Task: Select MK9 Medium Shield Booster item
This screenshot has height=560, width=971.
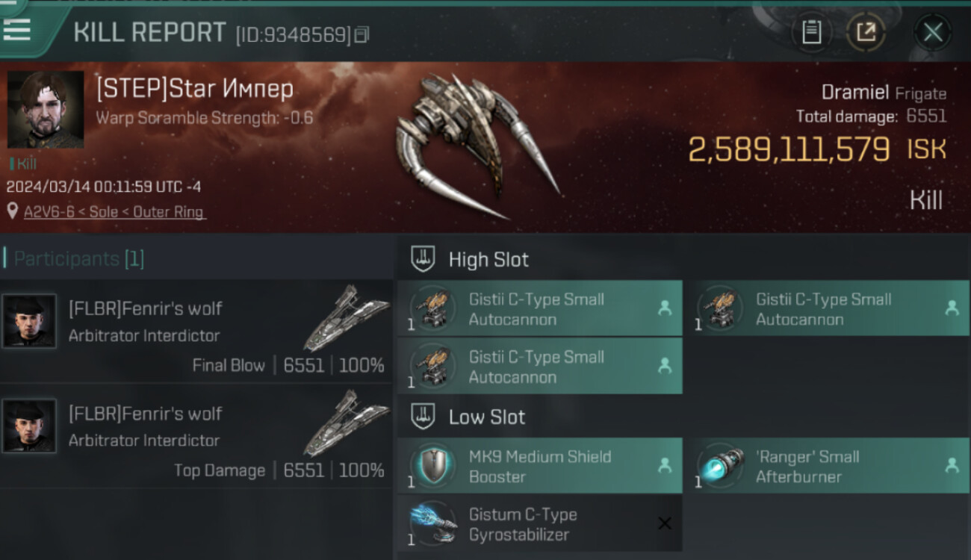Action: pos(539,466)
